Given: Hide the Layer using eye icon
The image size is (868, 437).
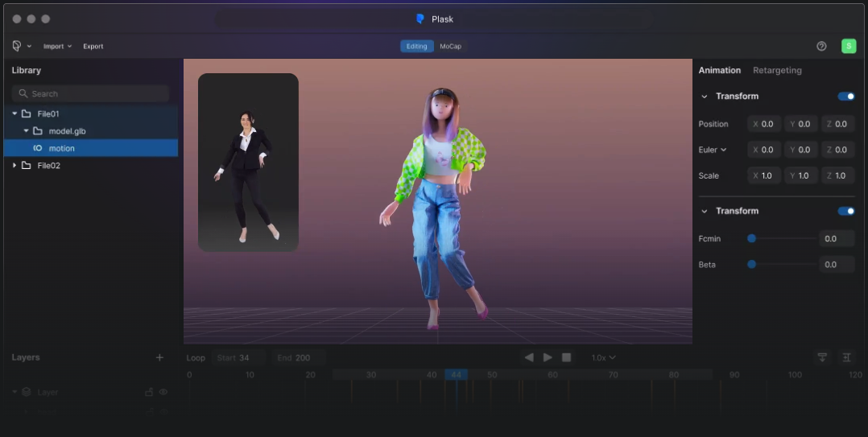Looking at the screenshot, I should click(x=163, y=392).
